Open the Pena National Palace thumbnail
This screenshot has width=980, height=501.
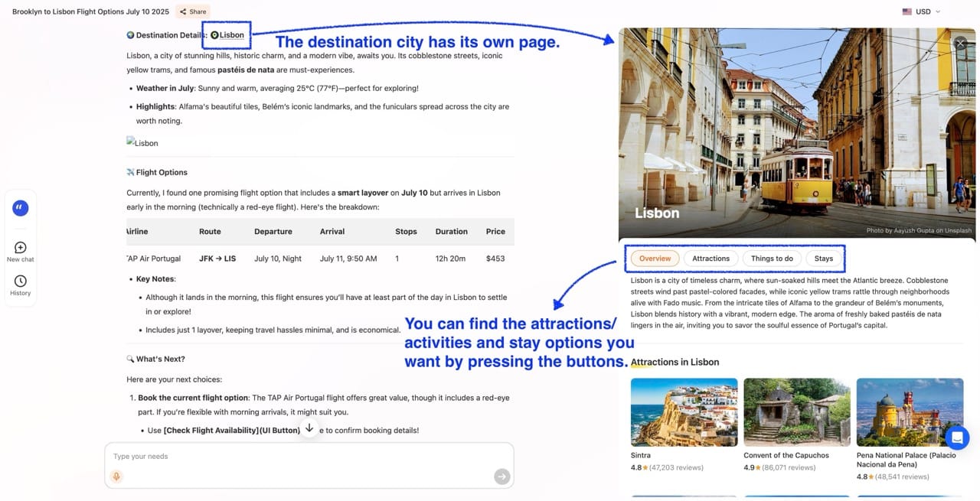(910, 412)
